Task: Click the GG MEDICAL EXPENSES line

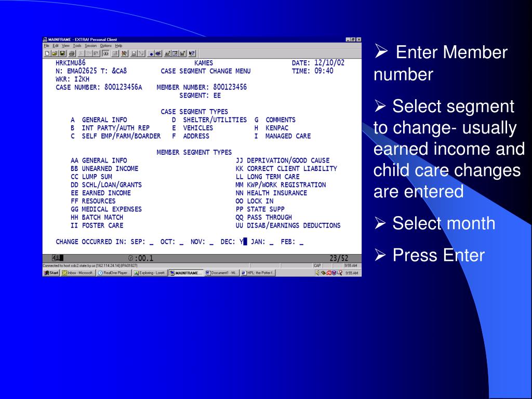Action: coord(106,209)
